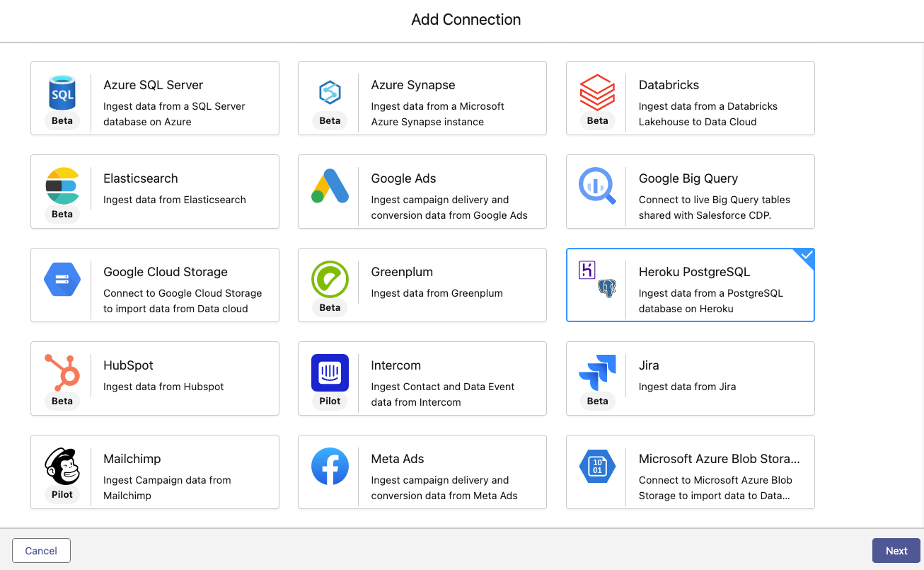Click Beta badge under HubSpot icon

62,401
